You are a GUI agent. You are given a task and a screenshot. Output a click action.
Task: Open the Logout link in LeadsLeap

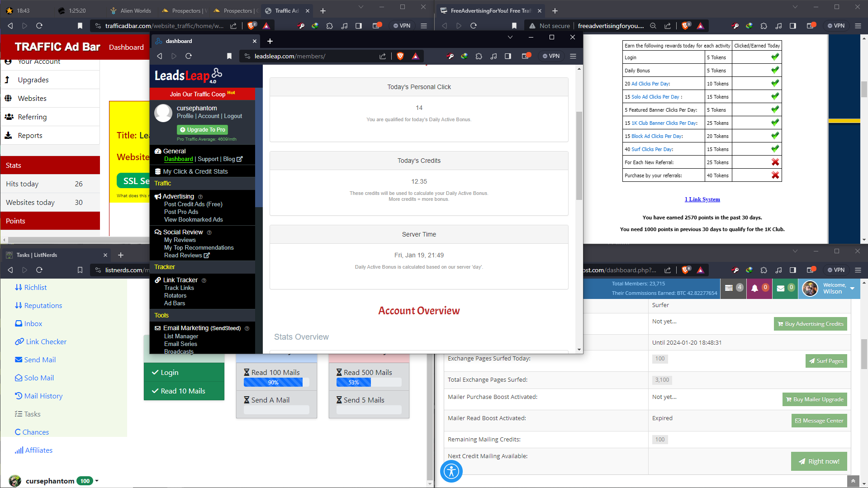point(233,116)
